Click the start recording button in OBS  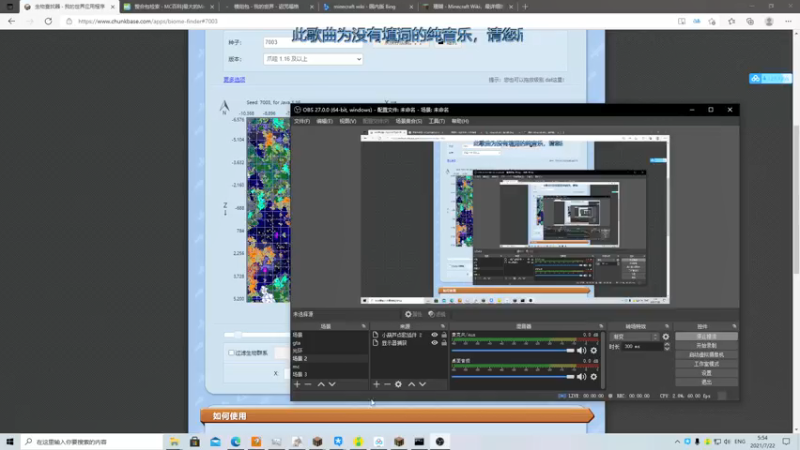[706, 345]
